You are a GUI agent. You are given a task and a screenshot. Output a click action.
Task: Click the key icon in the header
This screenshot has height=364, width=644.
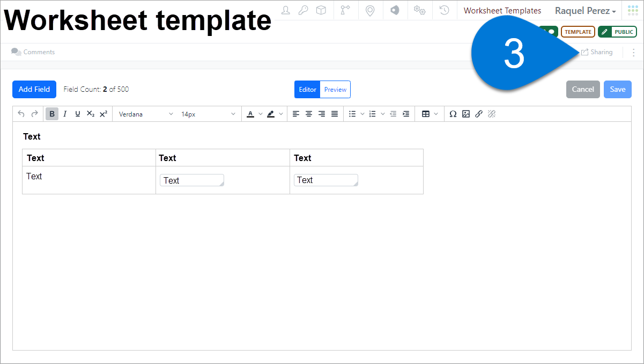(x=303, y=10)
